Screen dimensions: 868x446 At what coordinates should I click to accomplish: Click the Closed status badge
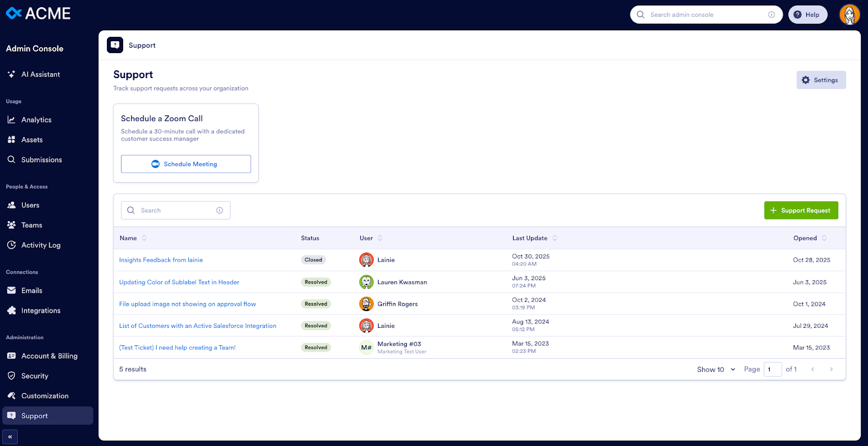[314, 260]
